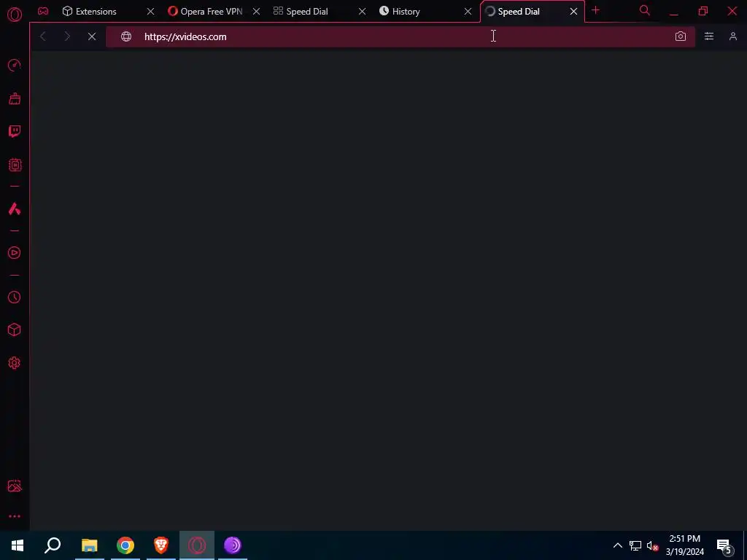Open File Explorer from taskbar

[89, 545]
